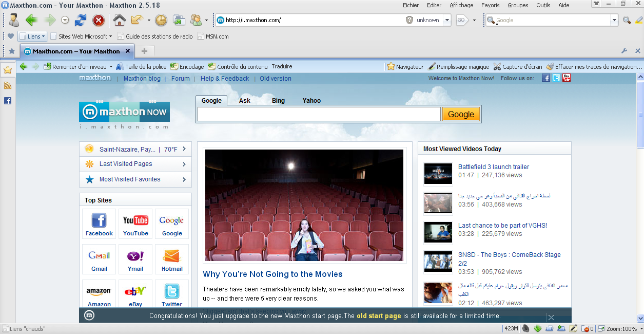
Task: Click the search highlighter pencil icon
Action: coord(638,21)
